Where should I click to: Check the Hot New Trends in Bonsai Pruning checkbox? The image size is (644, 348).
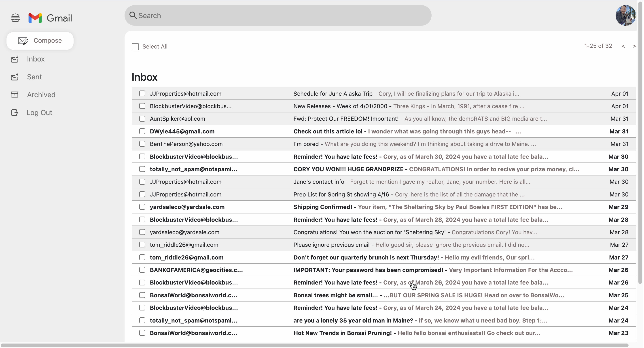(x=142, y=333)
